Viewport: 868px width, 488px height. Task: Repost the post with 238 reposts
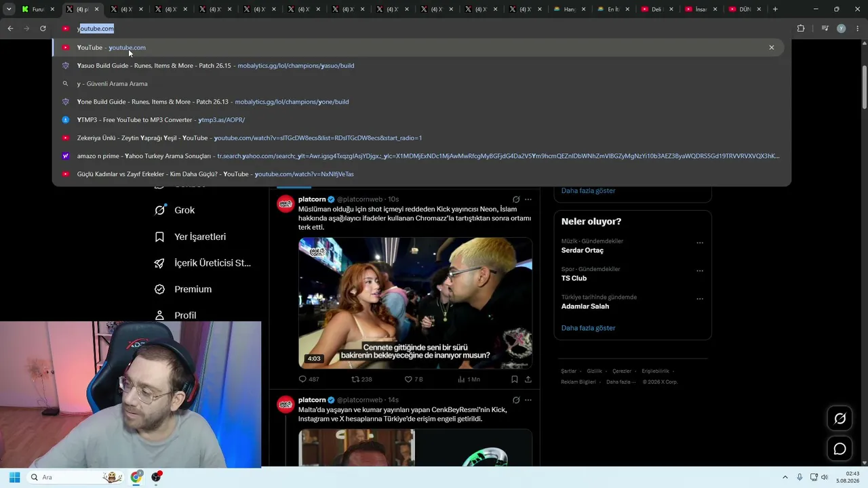tap(361, 380)
